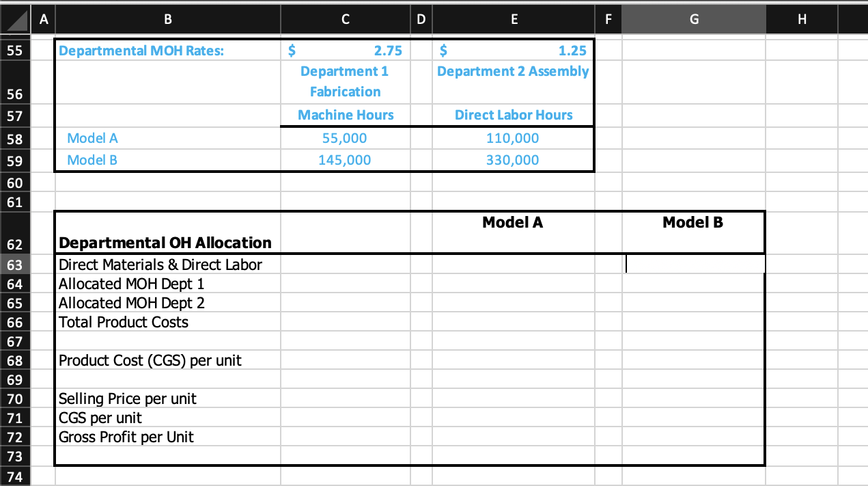Click the Department 1 Fabrication cell

345,82
